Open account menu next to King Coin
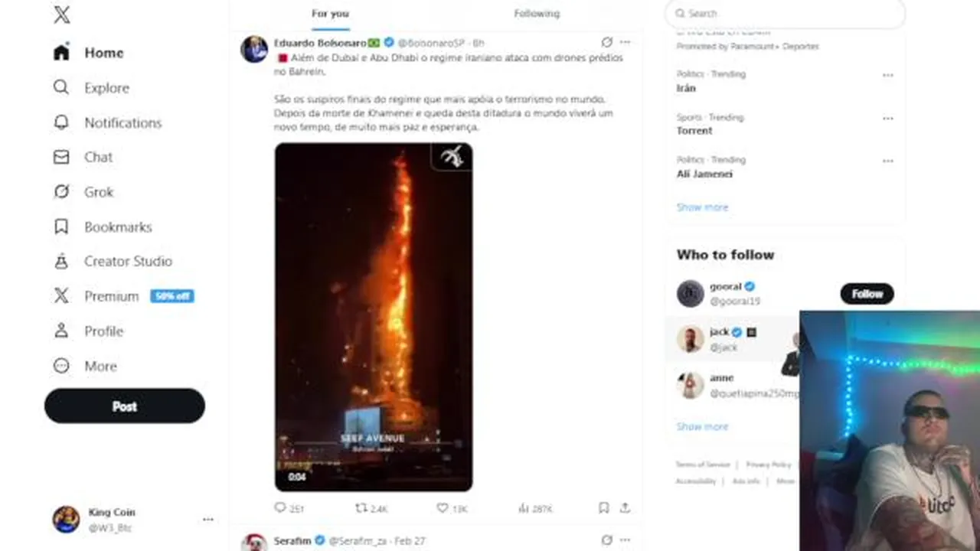 207,520
